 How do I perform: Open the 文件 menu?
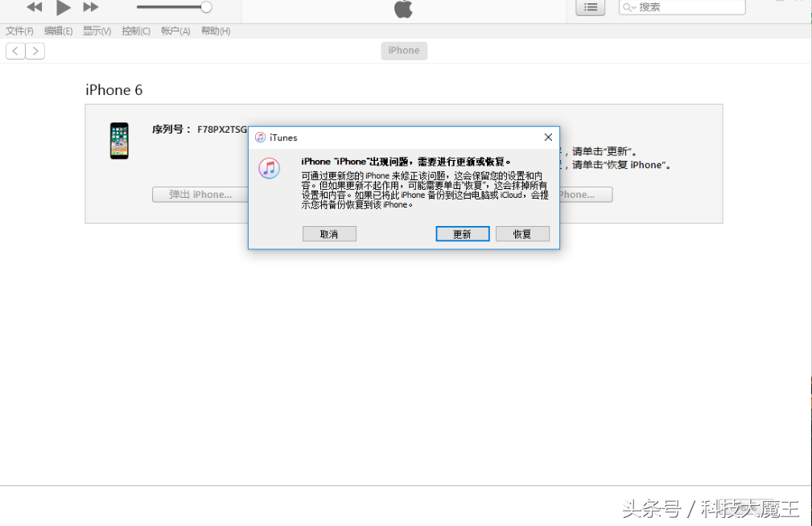click(19, 31)
